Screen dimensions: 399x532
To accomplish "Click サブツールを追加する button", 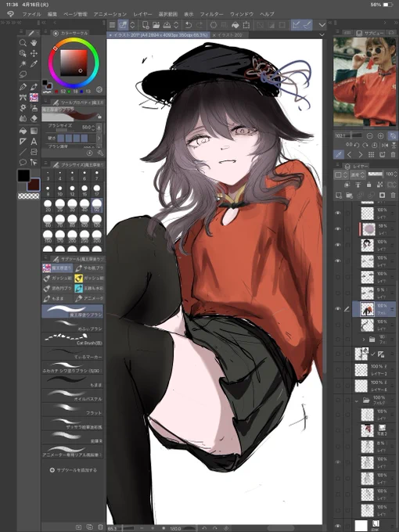I will click(73, 470).
